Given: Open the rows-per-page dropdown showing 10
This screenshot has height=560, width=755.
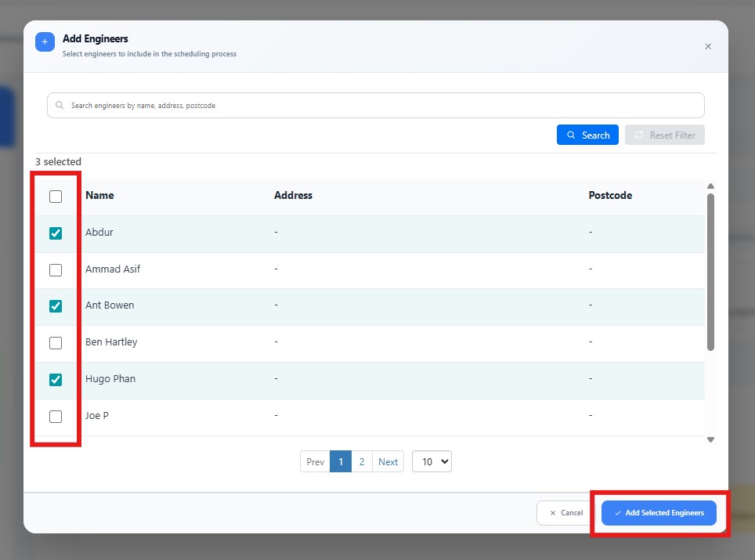Looking at the screenshot, I should [432, 461].
